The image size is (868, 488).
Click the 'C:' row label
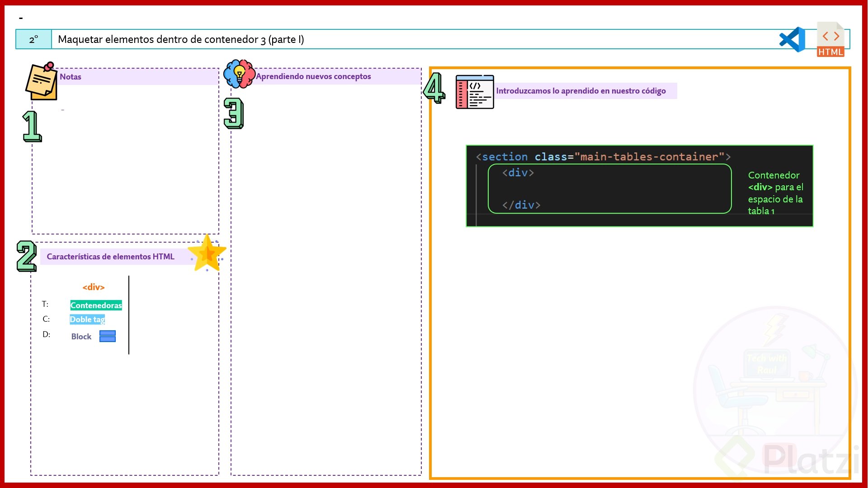[x=46, y=319]
